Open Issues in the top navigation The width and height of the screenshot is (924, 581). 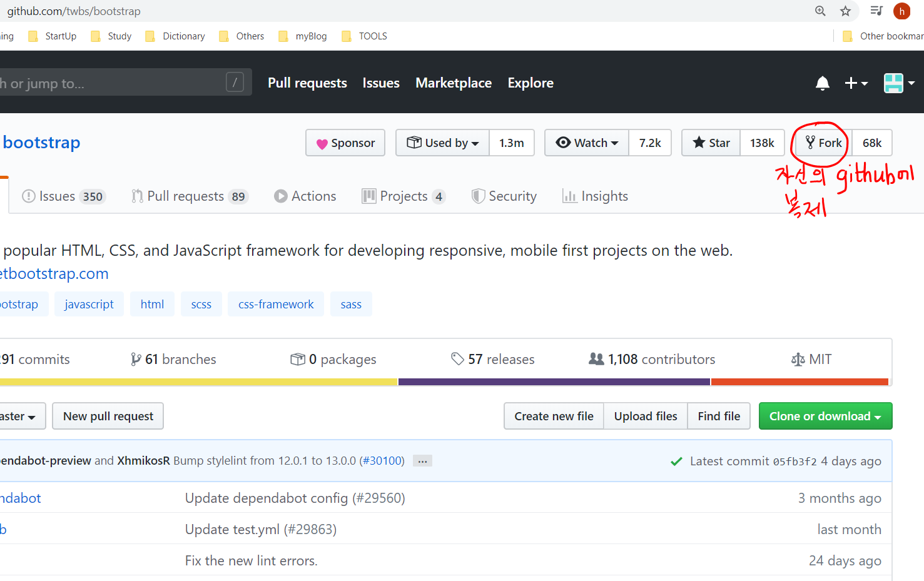click(x=381, y=83)
